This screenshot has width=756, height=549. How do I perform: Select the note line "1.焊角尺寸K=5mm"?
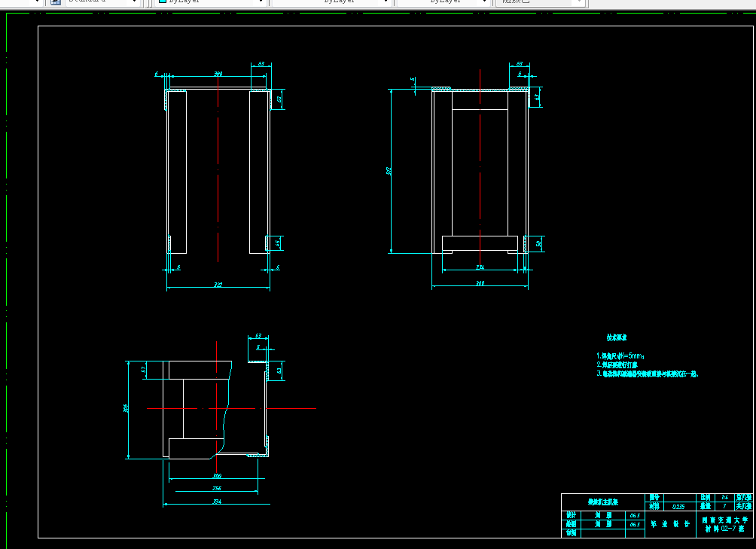pyautogui.click(x=620, y=356)
